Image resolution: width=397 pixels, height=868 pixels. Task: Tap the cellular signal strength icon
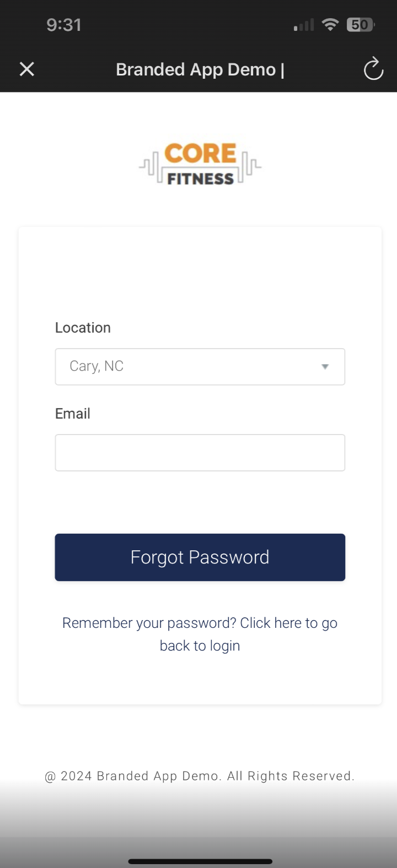304,25
